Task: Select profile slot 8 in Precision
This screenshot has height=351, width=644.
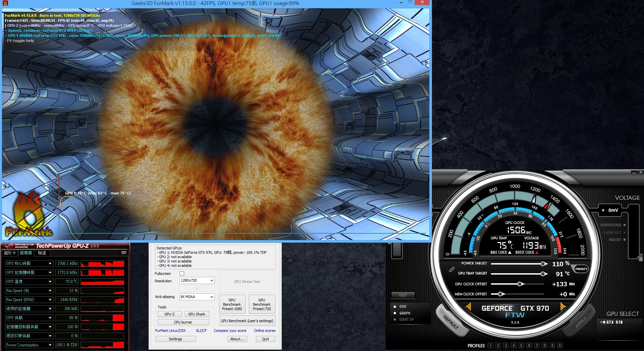Action: (544, 346)
